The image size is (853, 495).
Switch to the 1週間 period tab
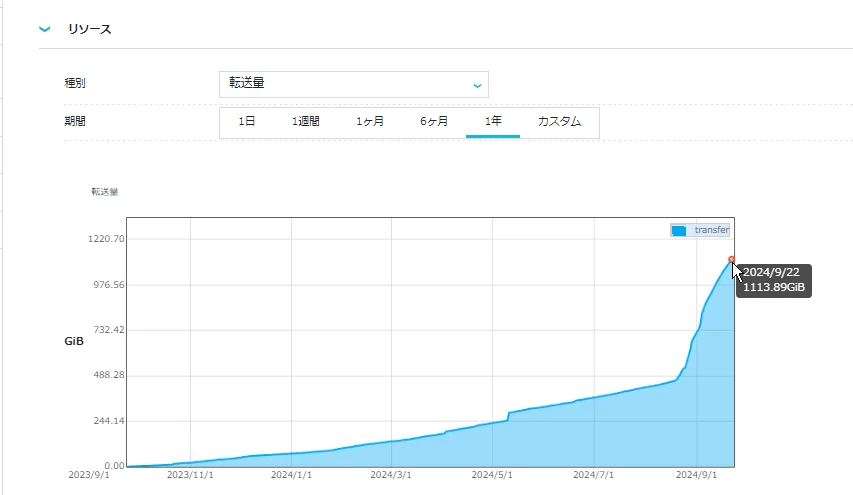click(306, 121)
